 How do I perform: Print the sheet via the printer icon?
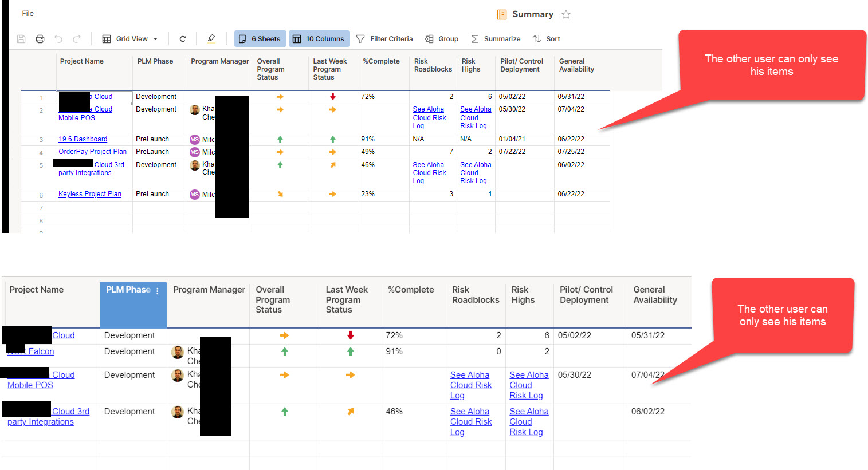[x=40, y=38]
